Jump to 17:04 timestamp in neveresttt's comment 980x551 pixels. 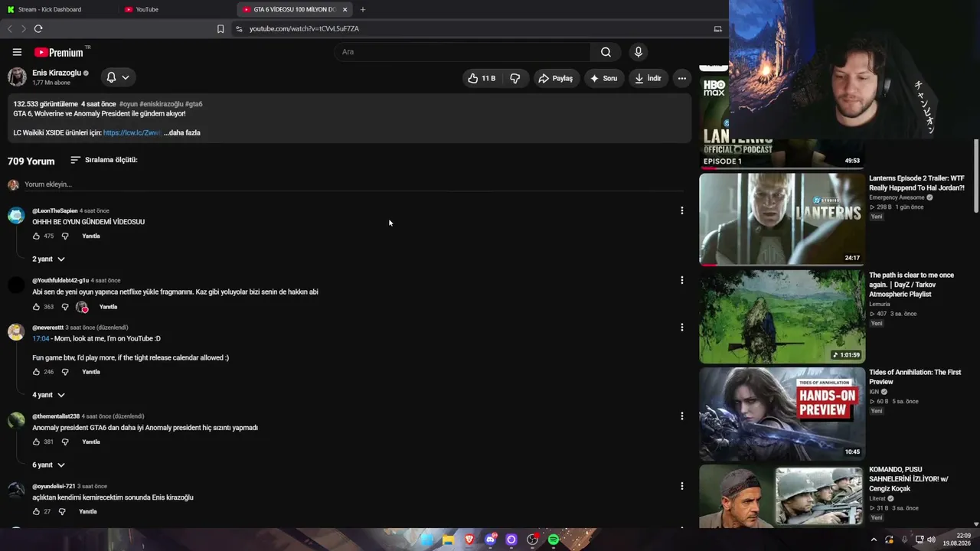click(41, 339)
